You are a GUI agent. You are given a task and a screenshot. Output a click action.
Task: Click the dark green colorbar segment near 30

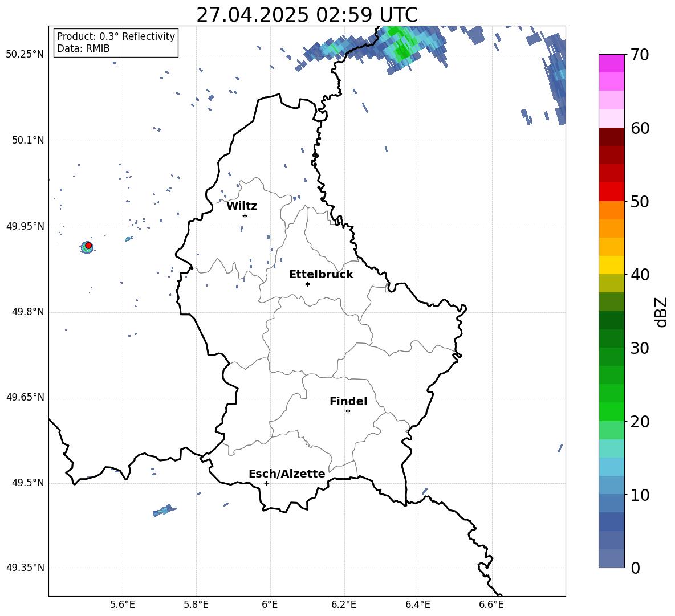pyautogui.click(x=611, y=338)
